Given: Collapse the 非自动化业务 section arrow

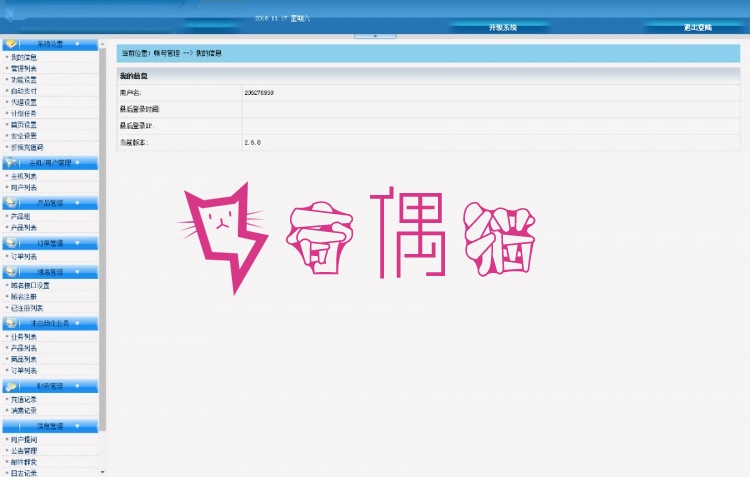Looking at the screenshot, I should 77,323.
